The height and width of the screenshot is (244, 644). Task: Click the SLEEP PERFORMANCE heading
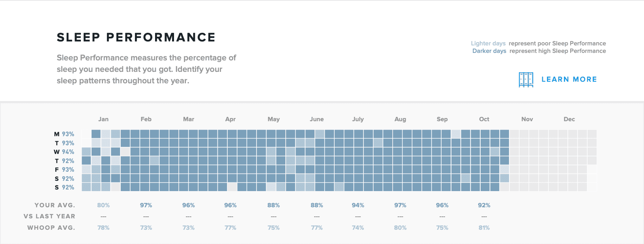136,37
